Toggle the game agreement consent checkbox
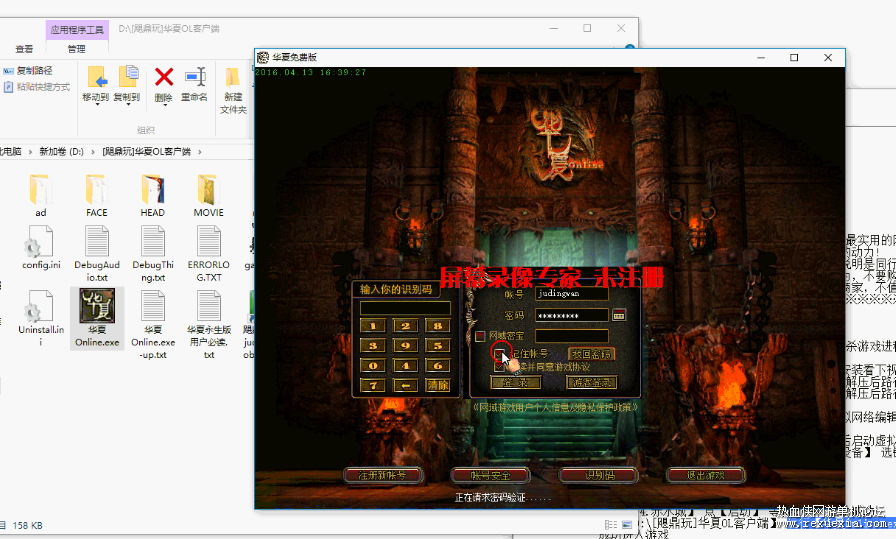Screen dimensions: 896x539 (x=499, y=366)
